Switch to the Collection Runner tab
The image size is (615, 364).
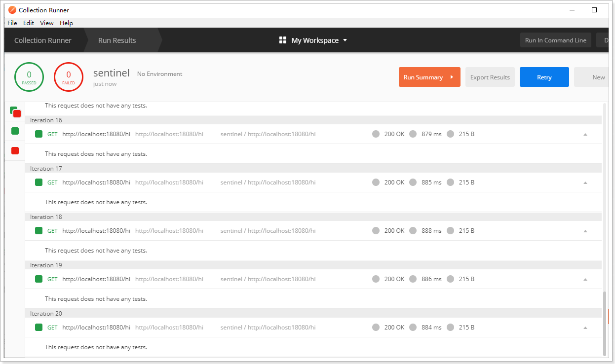(x=43, y=40)
